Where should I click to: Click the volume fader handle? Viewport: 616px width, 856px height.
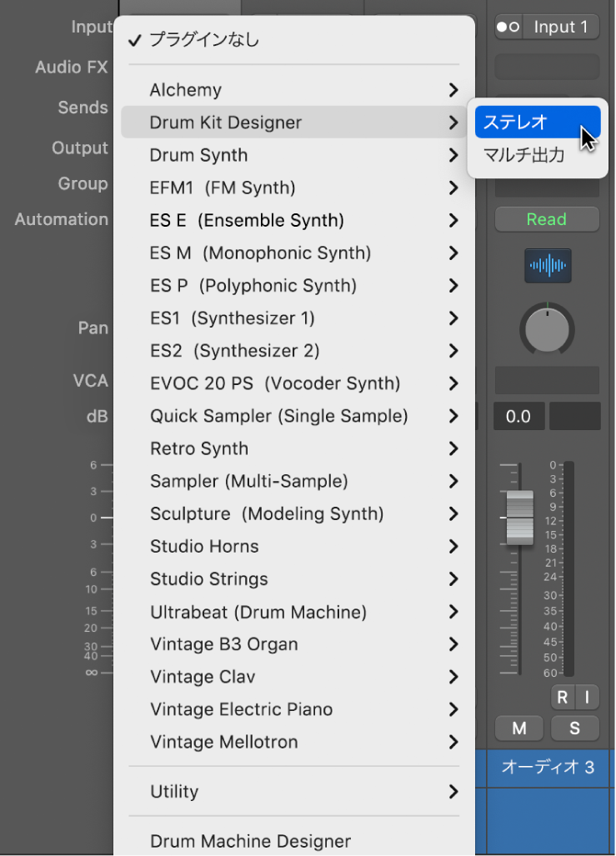click(519, 517)
